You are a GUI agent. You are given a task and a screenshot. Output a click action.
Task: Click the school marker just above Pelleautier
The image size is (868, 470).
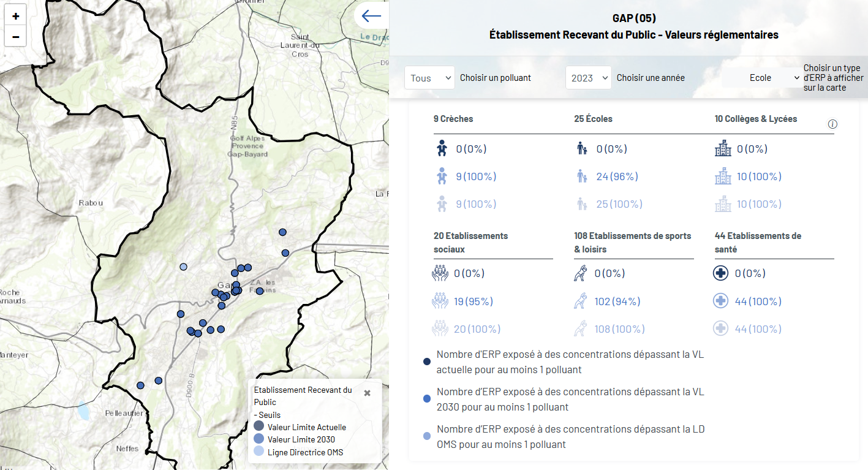[140, 385]
